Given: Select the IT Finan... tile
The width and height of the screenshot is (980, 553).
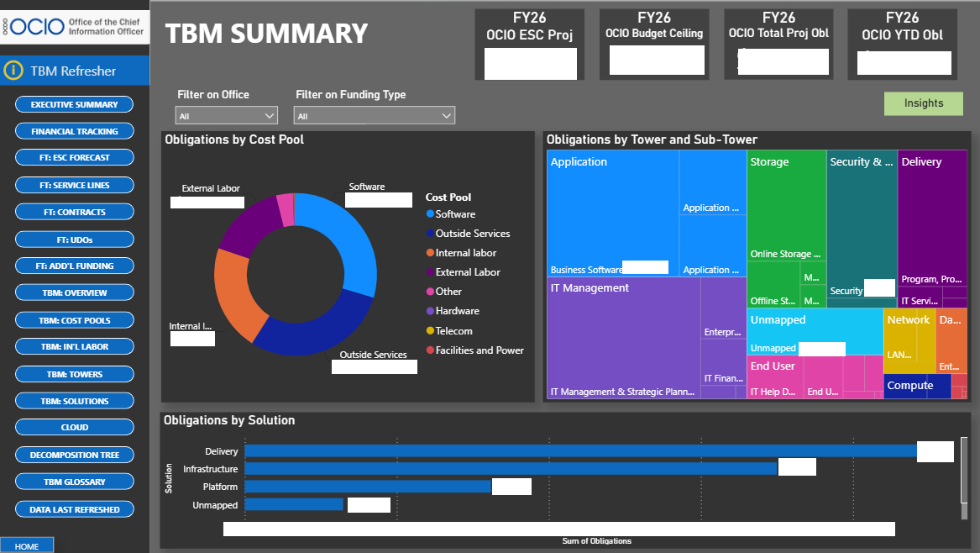Looking at the screenshot, I should [x=723, y=363].
